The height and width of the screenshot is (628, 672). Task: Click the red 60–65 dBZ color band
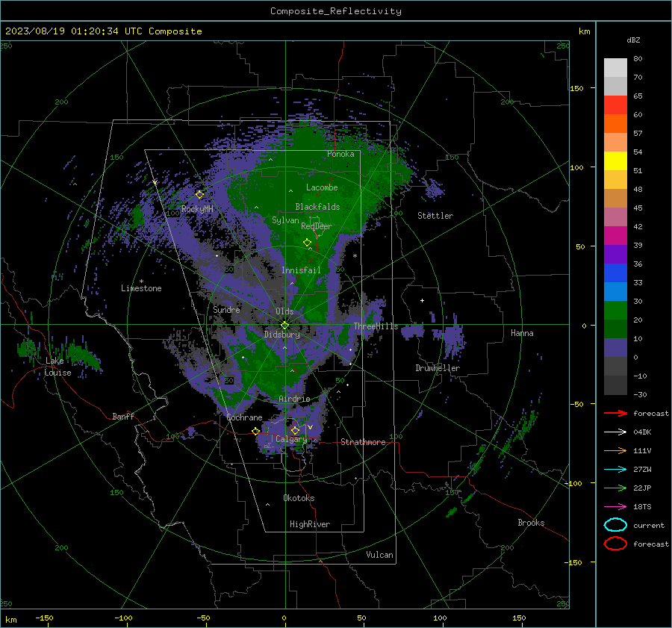[615, 105]
